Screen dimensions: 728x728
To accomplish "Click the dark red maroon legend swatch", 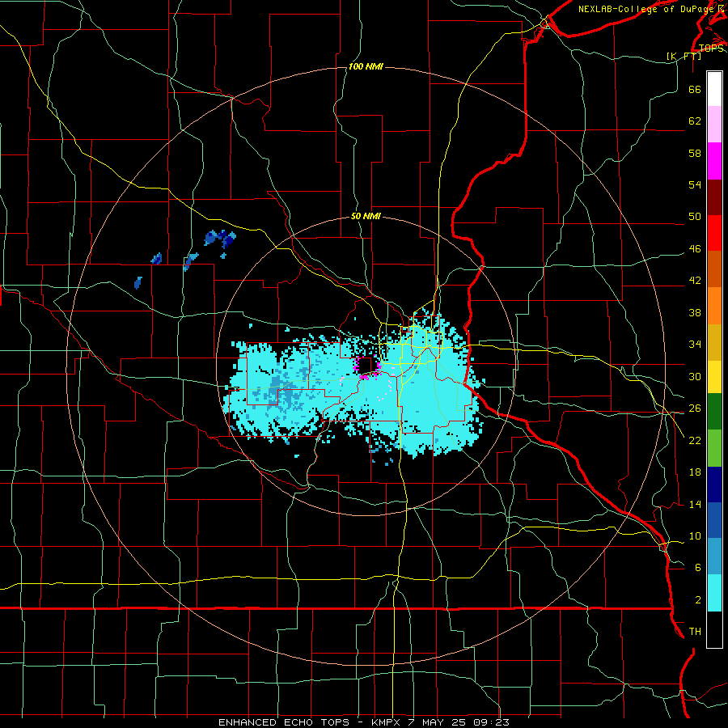I will pyautogui.click(x=714, y=197).
